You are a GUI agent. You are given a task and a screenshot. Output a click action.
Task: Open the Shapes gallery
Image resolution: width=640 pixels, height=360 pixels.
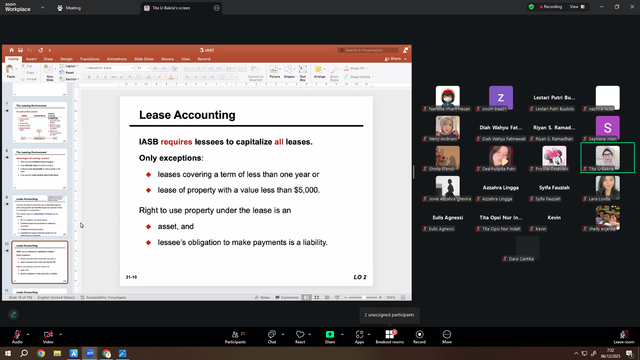(289, 72)
